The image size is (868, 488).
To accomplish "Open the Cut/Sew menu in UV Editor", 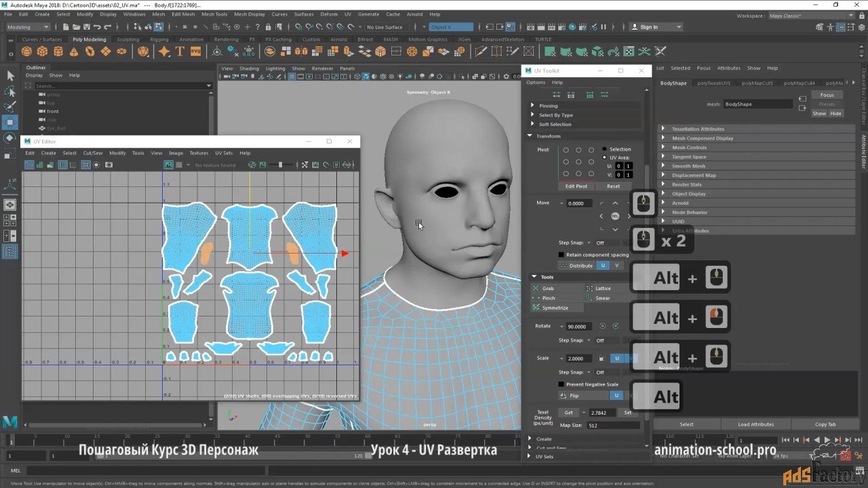I will [93, 153].
